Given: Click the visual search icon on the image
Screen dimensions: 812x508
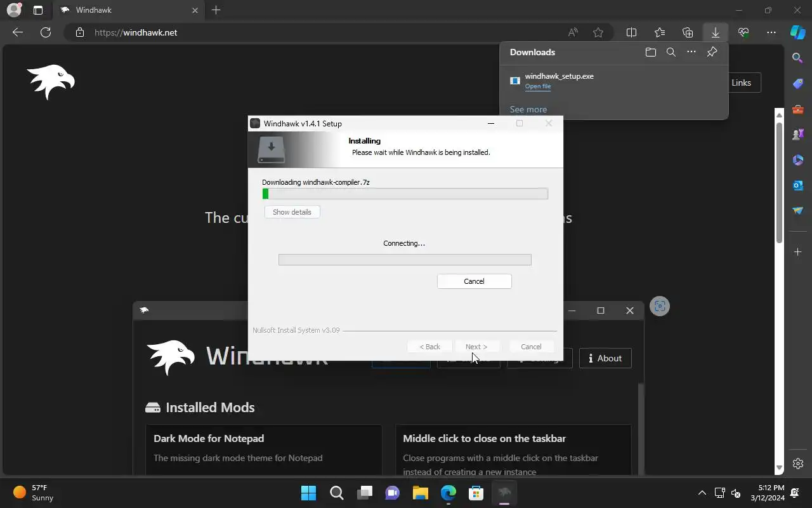Looking at the screenshot, I should coord(660,306).
